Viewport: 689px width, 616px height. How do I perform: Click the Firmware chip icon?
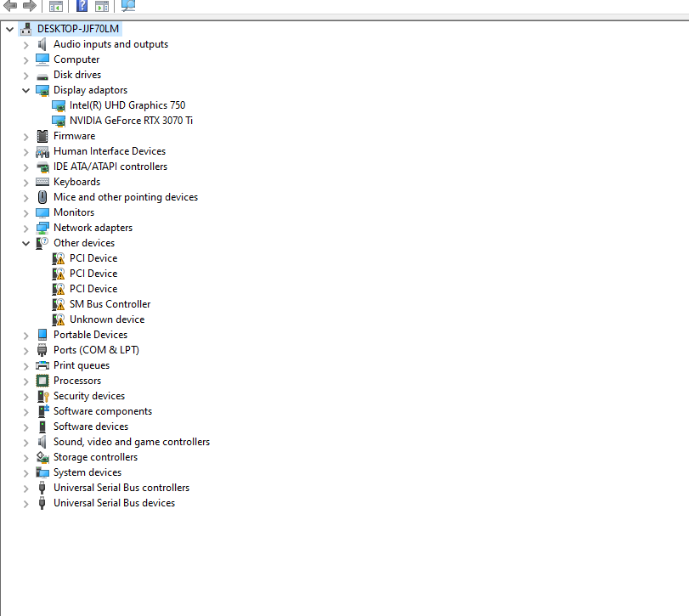tap(42, 136)
